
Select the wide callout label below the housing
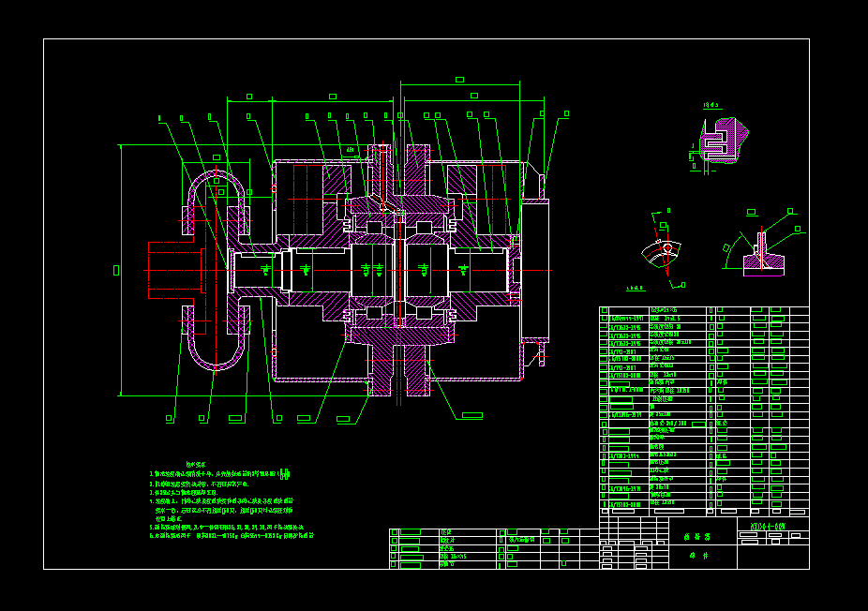click(x=471, y=414)
